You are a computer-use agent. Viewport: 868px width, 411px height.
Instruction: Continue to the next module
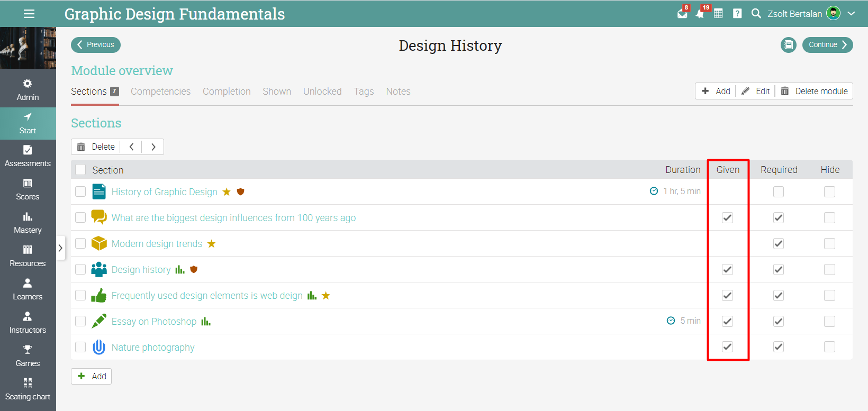pos(827,44)
